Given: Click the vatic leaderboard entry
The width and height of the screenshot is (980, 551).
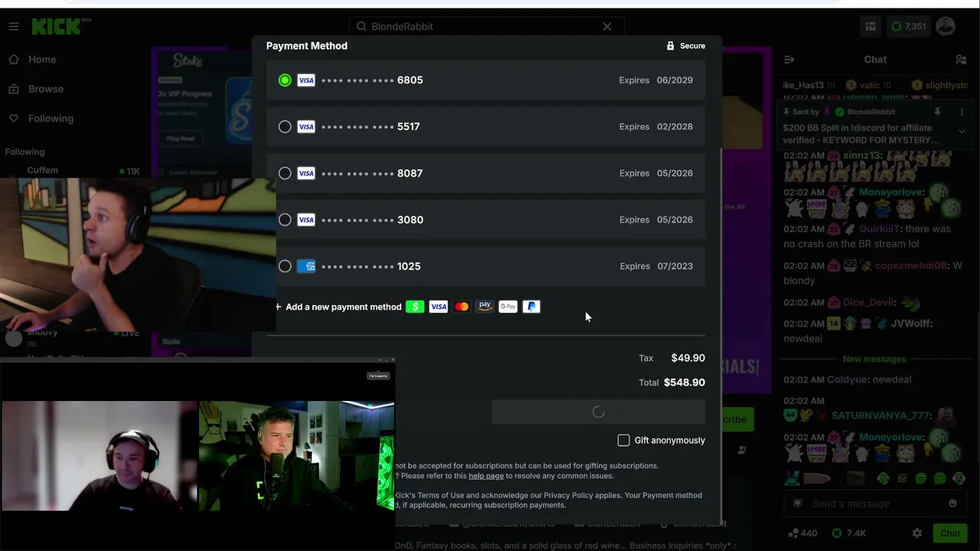Looking at the screenshot, I should coord(869,86).
